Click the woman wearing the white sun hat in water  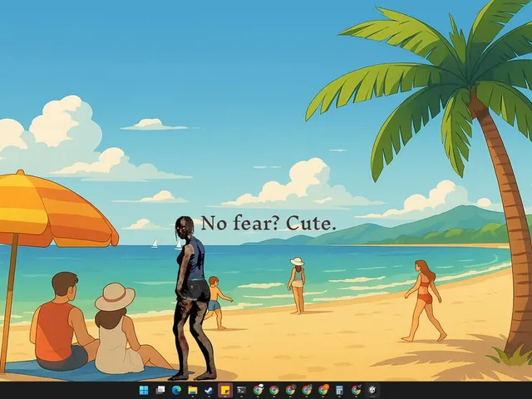(297, 286)
